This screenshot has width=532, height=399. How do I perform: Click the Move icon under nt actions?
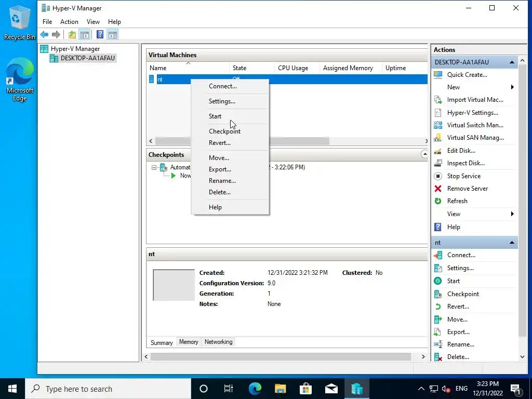438,320
